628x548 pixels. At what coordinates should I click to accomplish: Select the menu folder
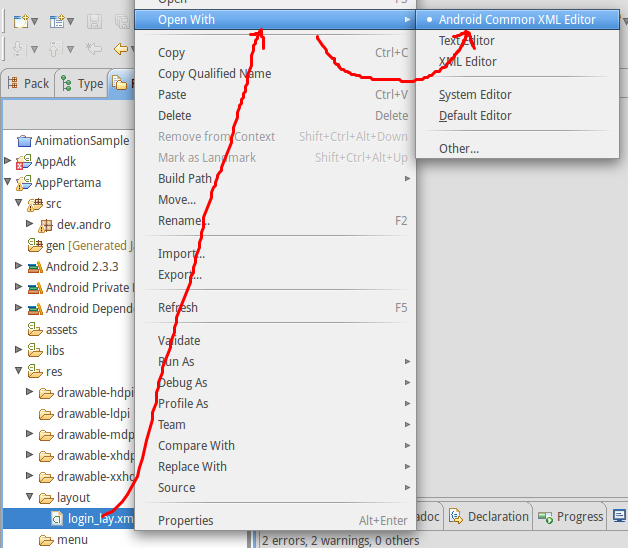pyautogui.click(x=63, y=540)
